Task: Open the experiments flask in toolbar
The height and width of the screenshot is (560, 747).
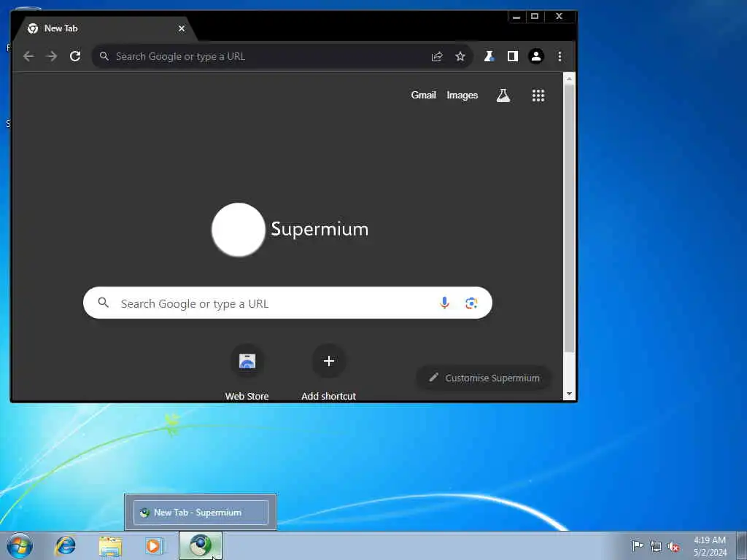Action: click(489, 56)
